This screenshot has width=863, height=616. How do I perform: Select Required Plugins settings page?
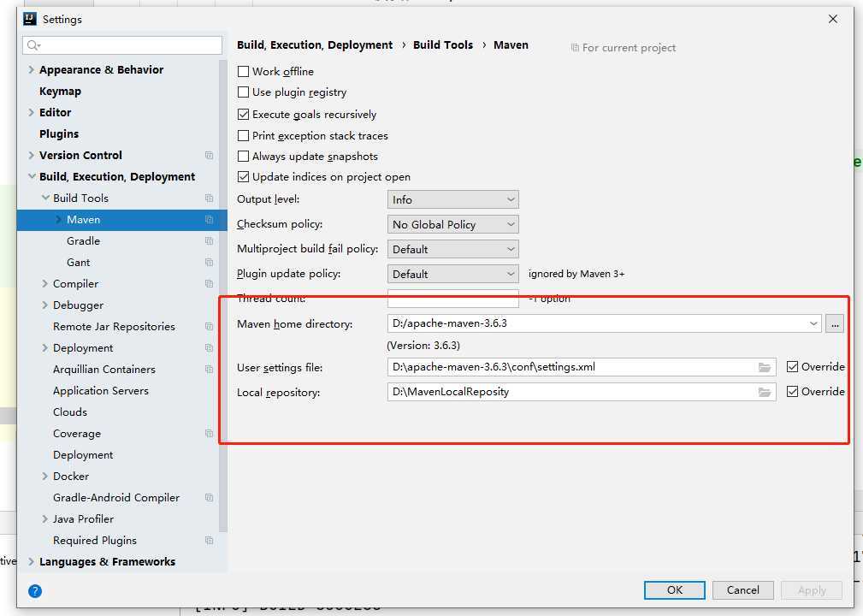click(95, 541)
